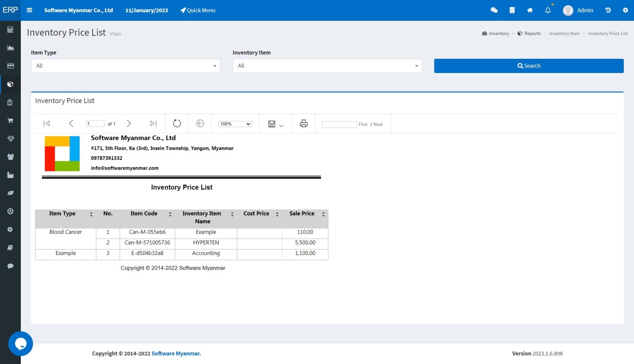Click the Inventory Item breadcrumb

564,34
